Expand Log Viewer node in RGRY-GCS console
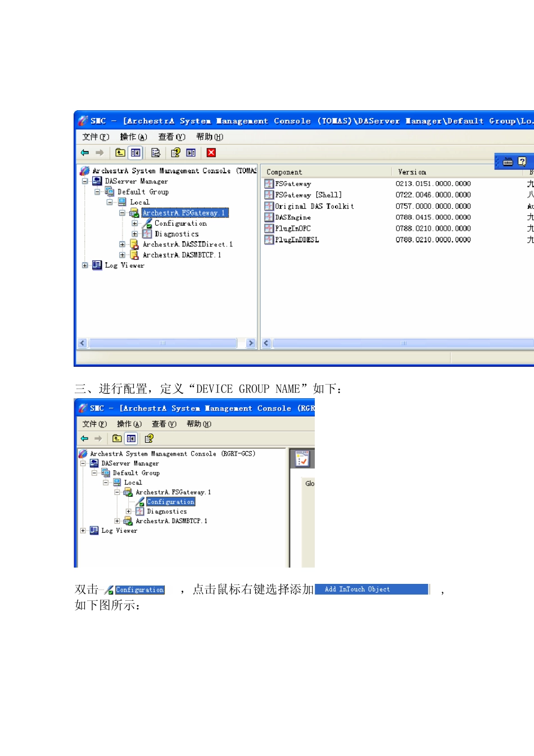 click(83, 530)
